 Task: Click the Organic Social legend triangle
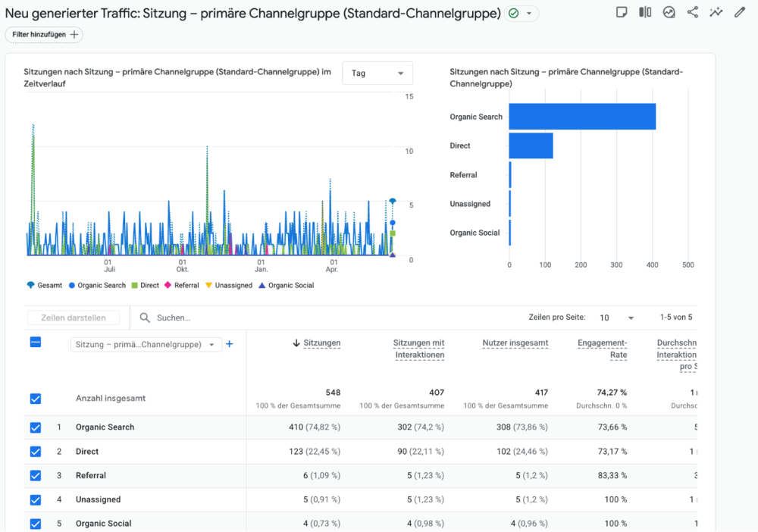pos(262,285)
